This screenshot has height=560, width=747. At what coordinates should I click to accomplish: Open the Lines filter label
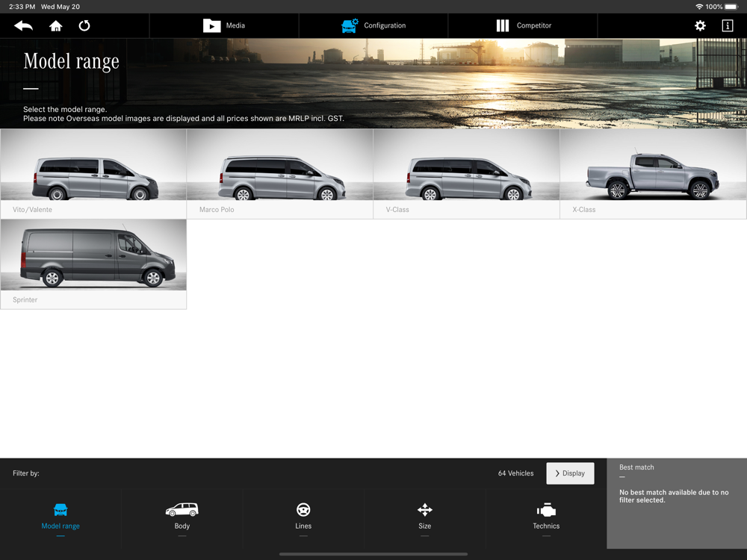click(303, 526)
